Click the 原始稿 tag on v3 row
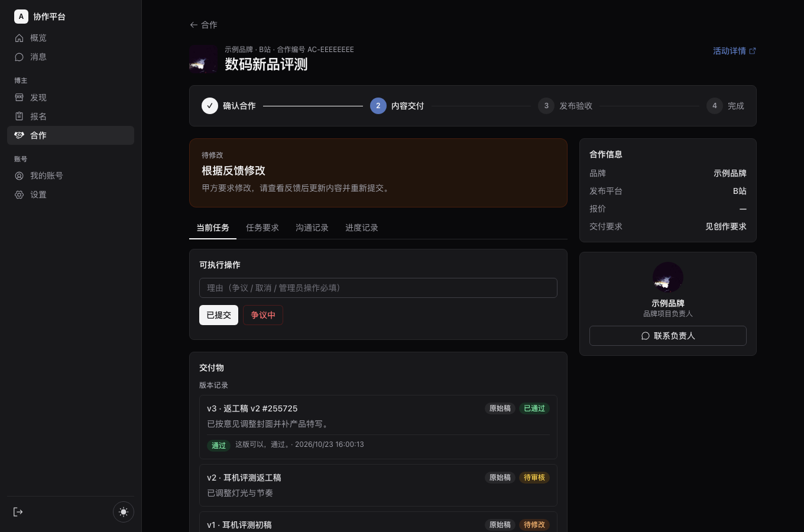 [500, 408]
